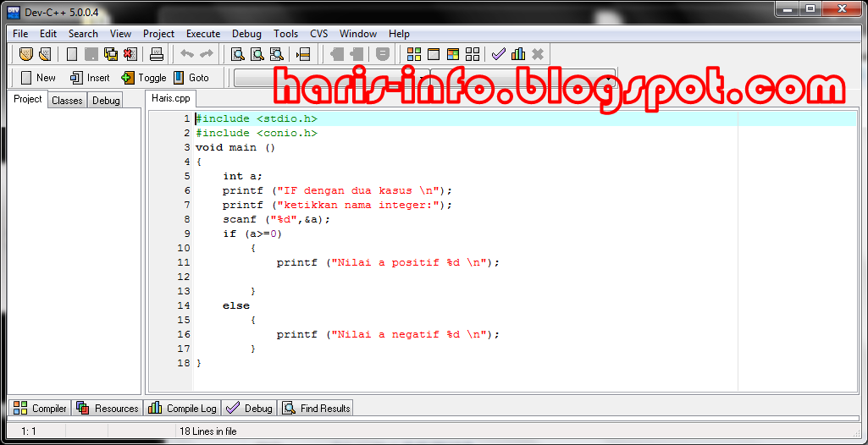Image resolution: width=868 pixels, height=445 pixels.
Task: Click the Compile checkmark icon
Action: 499,54
